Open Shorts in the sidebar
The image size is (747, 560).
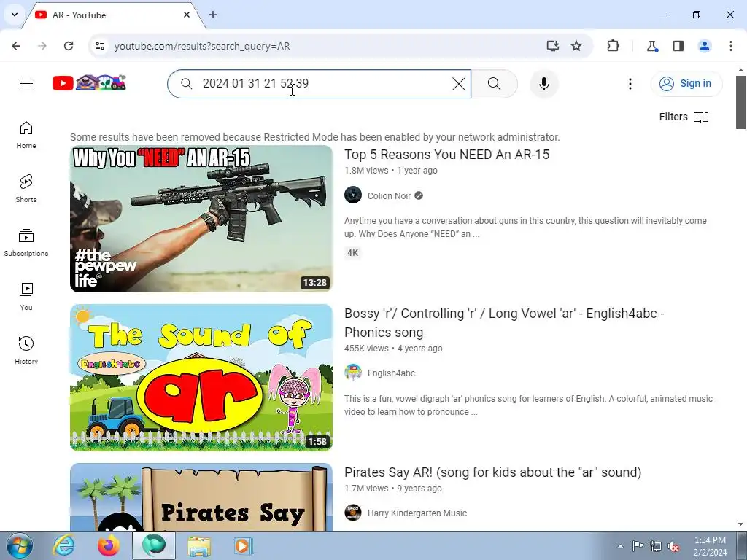tap(26, 189)
